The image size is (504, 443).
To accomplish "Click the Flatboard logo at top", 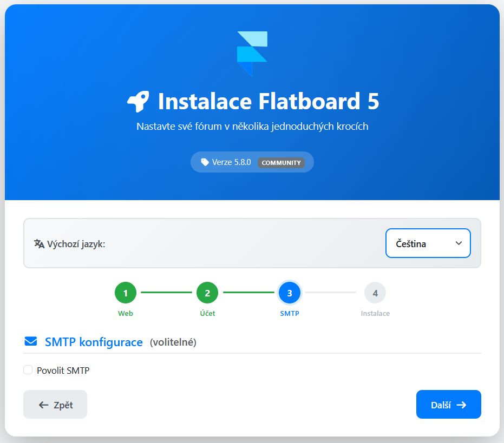I will [x=252, y=54].
